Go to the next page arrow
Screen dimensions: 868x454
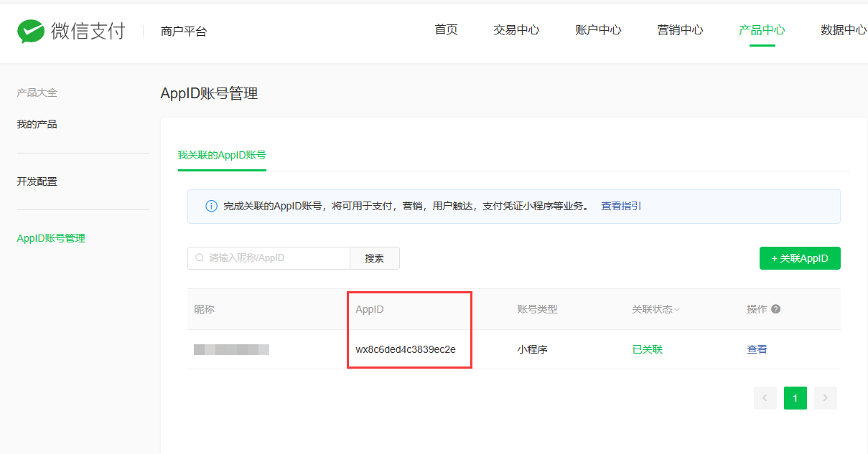pyautogui.click(x=826, y=398)
